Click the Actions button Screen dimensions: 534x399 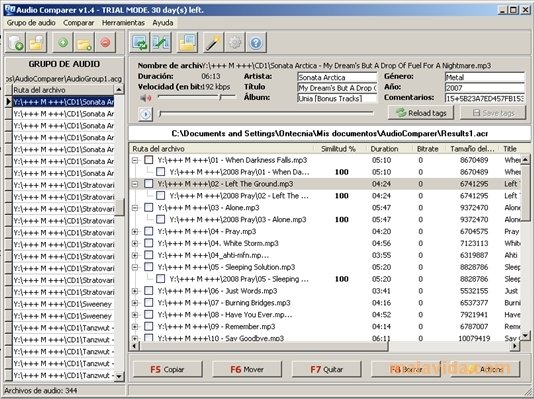(486, 369)
